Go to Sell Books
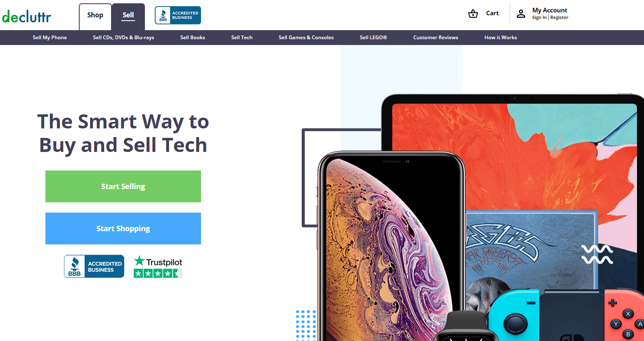Viewport: 644px width, 341px height. click(x=193, y=38)
